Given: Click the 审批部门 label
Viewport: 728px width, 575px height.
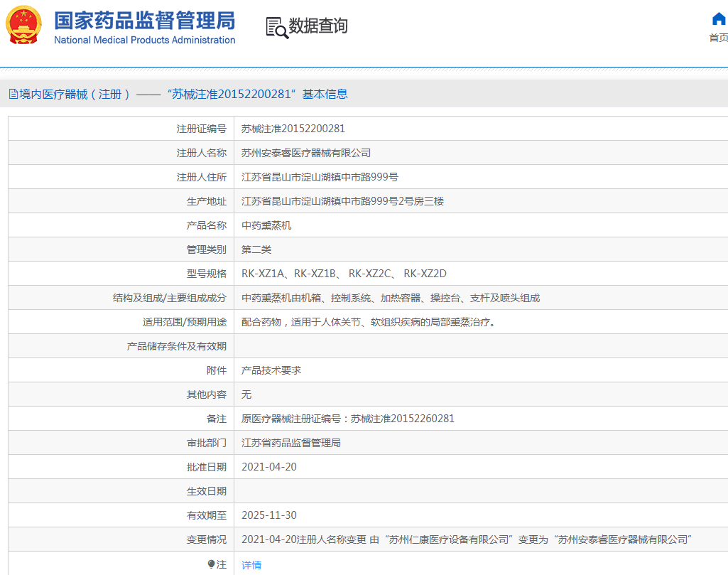Looking at the screenshot, I should pos(207,443).
